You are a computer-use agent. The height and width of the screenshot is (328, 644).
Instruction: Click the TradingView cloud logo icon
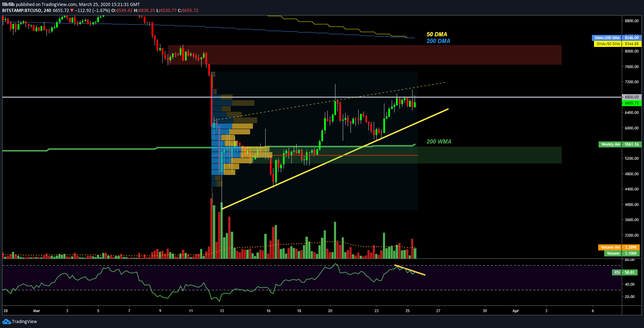tap(6, 321)
